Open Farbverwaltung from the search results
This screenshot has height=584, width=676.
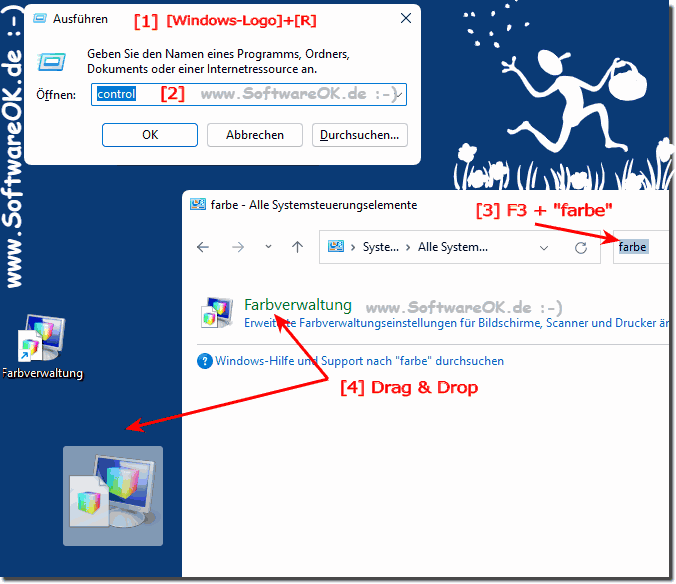(x=298, y=305)
